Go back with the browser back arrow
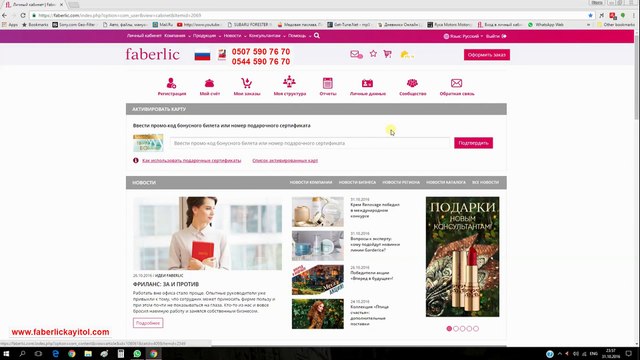Screen dimensions: 640x360 pyautogui.click(x=4, y=16)
